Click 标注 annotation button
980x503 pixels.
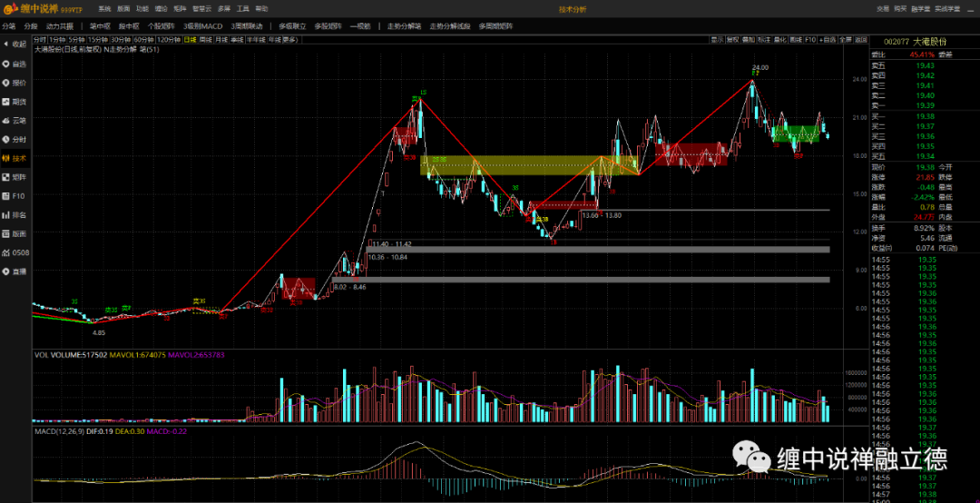tap(764, 39)
